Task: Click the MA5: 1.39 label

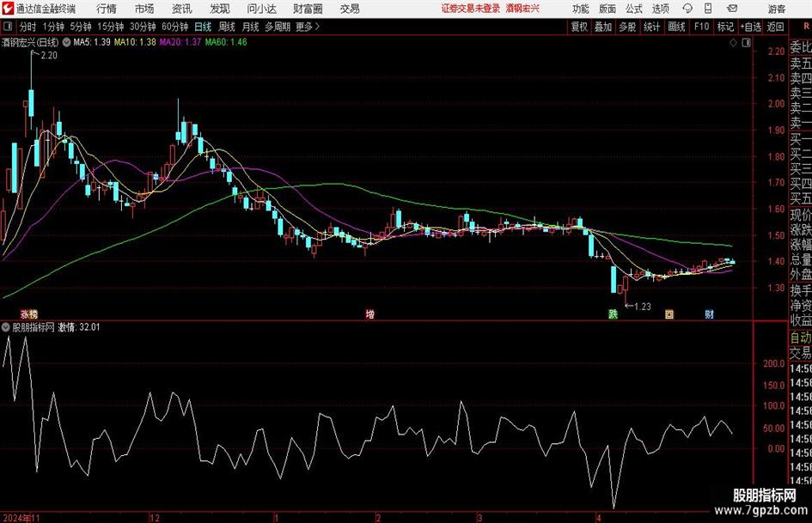Action: click(x=92, y=42)
